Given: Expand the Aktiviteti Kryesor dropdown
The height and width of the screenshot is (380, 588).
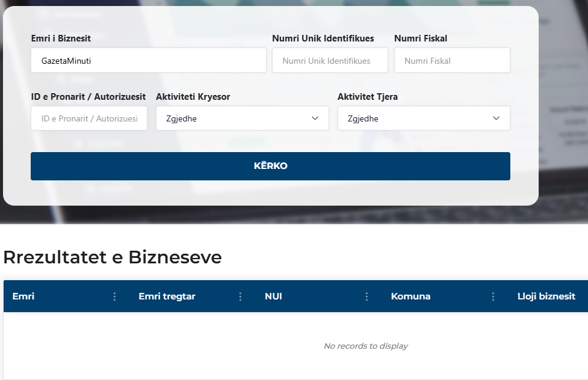Looking at the screenshot, I should tap(242, 118).
